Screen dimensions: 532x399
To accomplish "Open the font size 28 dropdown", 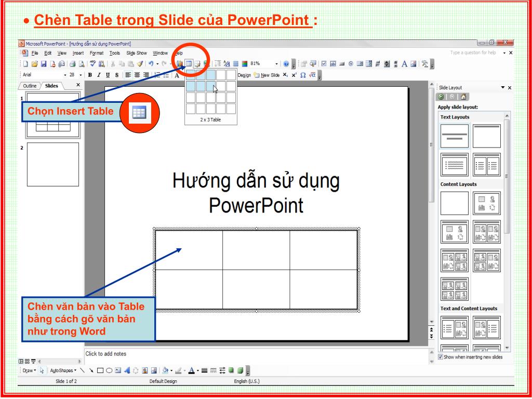I will (81, 75).
